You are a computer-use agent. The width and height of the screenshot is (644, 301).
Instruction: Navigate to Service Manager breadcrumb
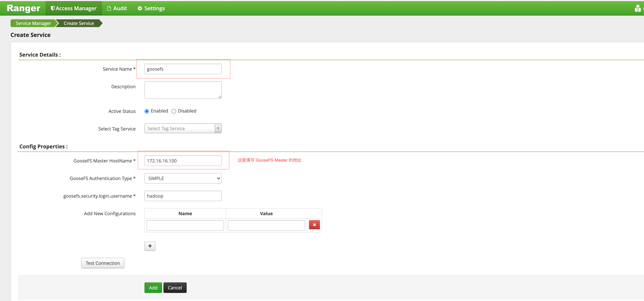33,23
